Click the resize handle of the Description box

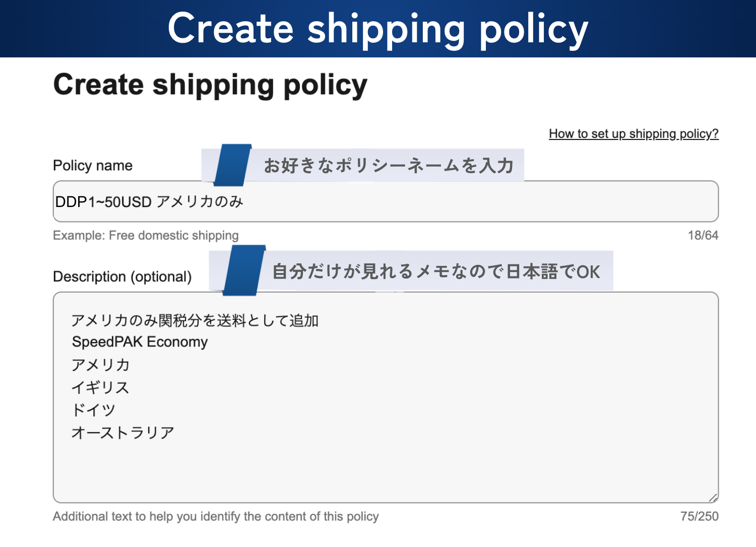tap(713, 498)
